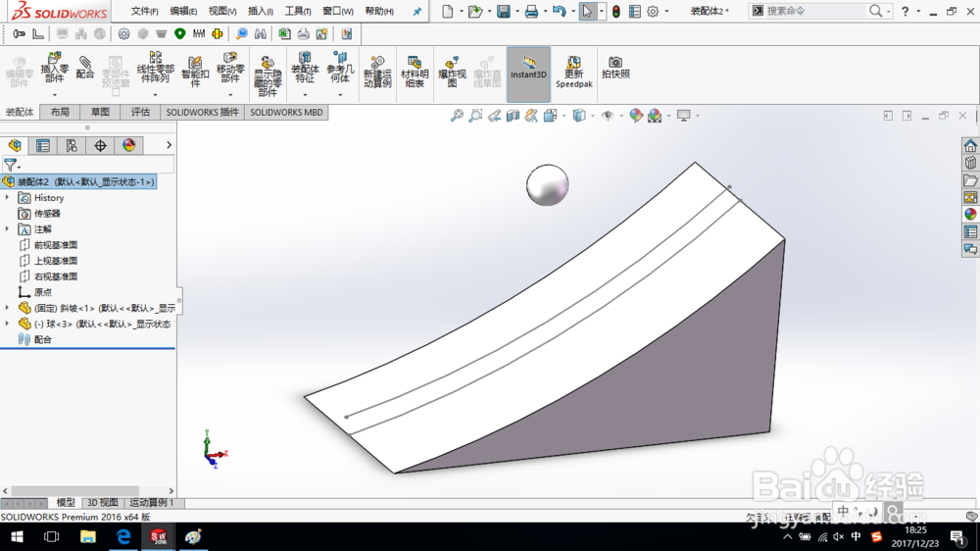Screen dimensions: 980x551
Task: Expand the (固定) 斜坡<1> component node
Action: (8, 308)
